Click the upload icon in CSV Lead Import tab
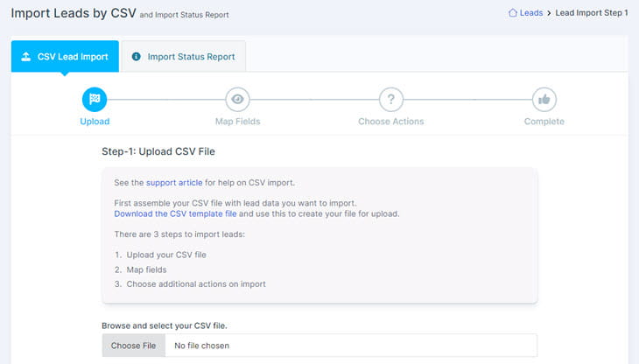This screenshot has width=639, height=364. click(x=26, y=57)
